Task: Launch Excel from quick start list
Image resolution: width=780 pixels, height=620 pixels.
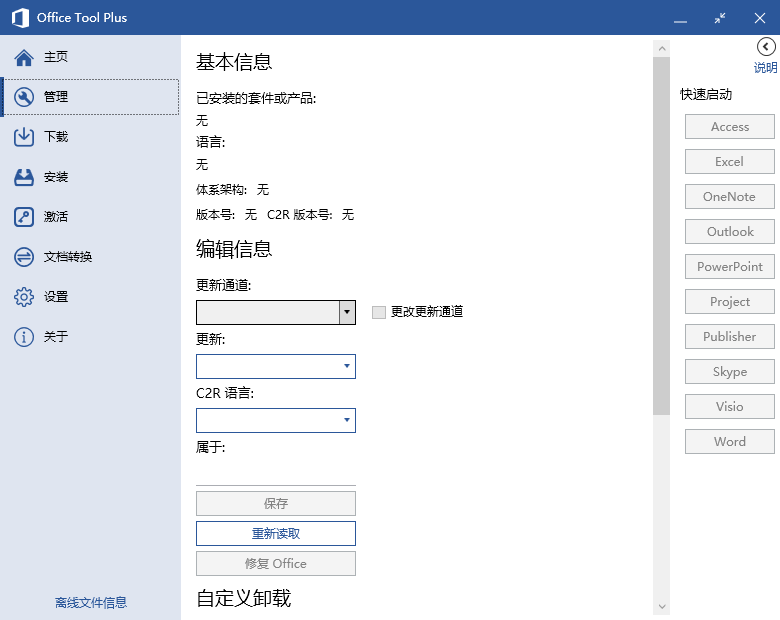Action: click(x=730, y=162)
